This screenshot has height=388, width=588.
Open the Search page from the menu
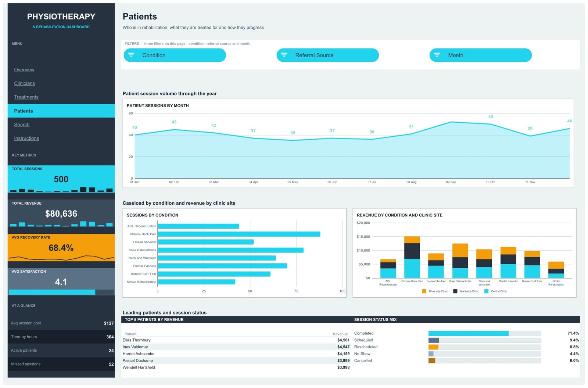tap(22, 125)
